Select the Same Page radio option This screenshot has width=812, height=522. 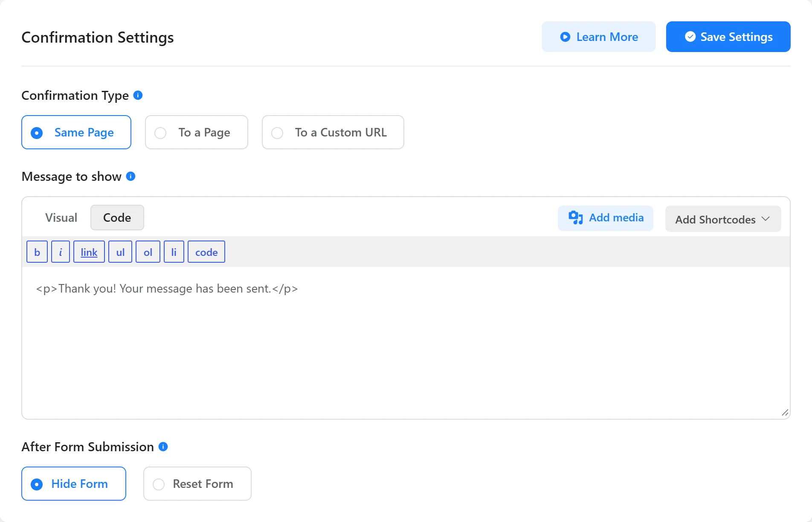[x=76, y=132]
